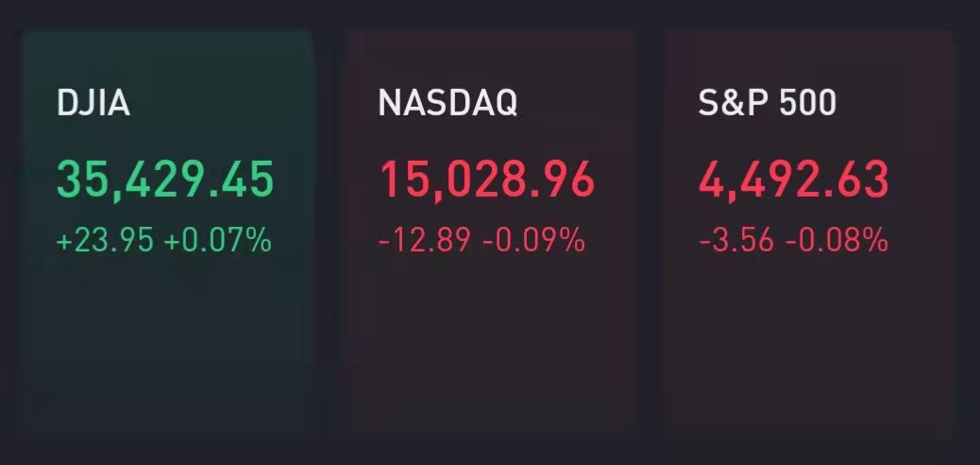
Task: Click the DJIA percent change +0.07%
Action: [217, 240]
